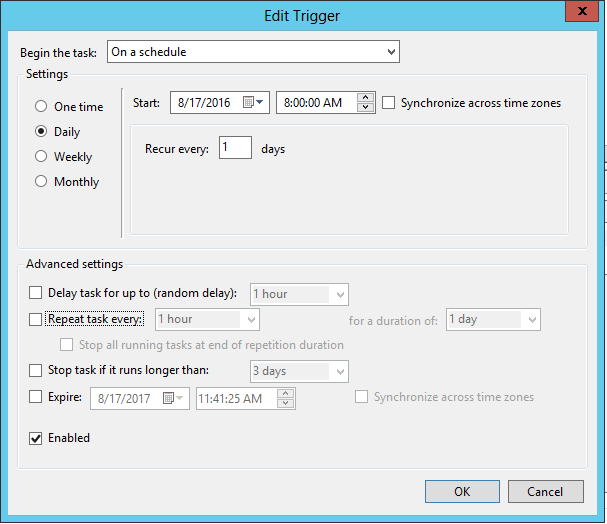Click the Edit Trigger title bar text
The height and width of the screenshot is (524, 607).
tap(302, 16)
